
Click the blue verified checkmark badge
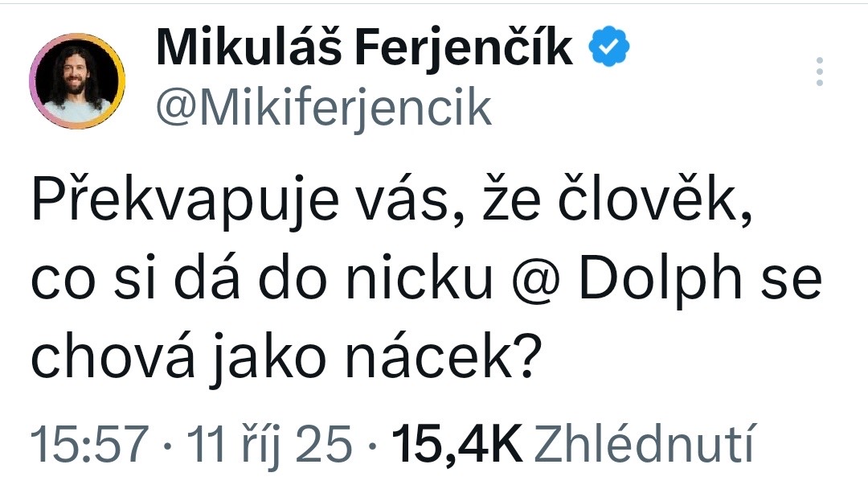coord(611,49)
